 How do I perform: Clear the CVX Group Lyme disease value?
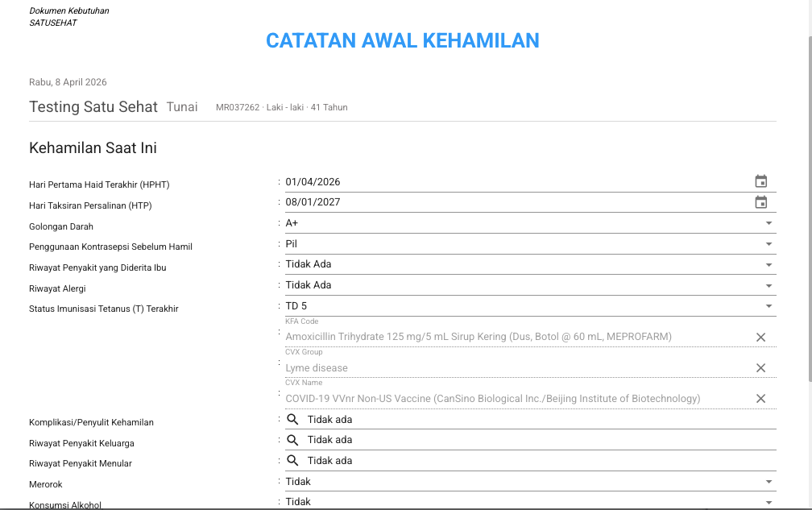(x=760, y=367)
